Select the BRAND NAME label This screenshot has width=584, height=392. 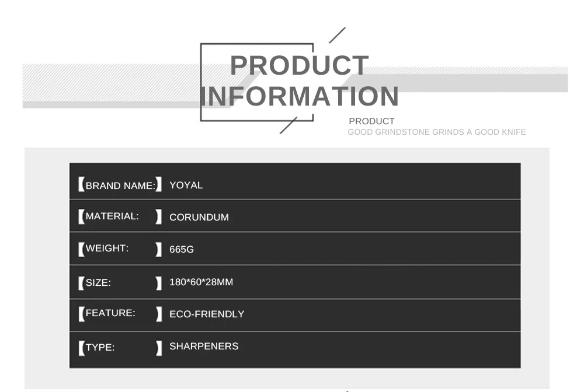click(120, 185)
